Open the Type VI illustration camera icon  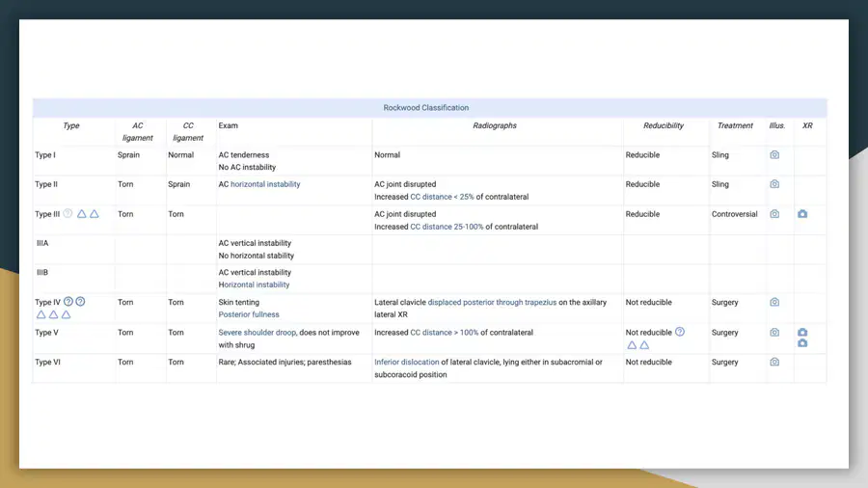tap(774, 362)
